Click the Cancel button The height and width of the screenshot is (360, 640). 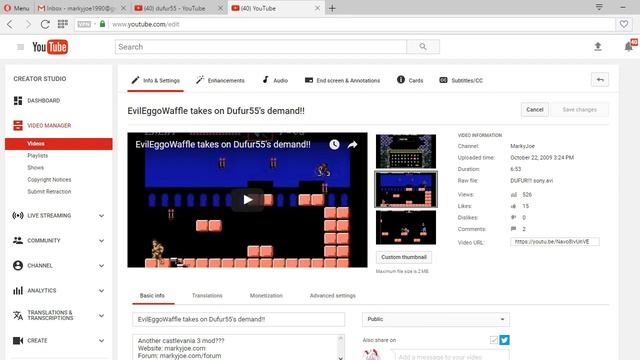click(x=535, y=110)
